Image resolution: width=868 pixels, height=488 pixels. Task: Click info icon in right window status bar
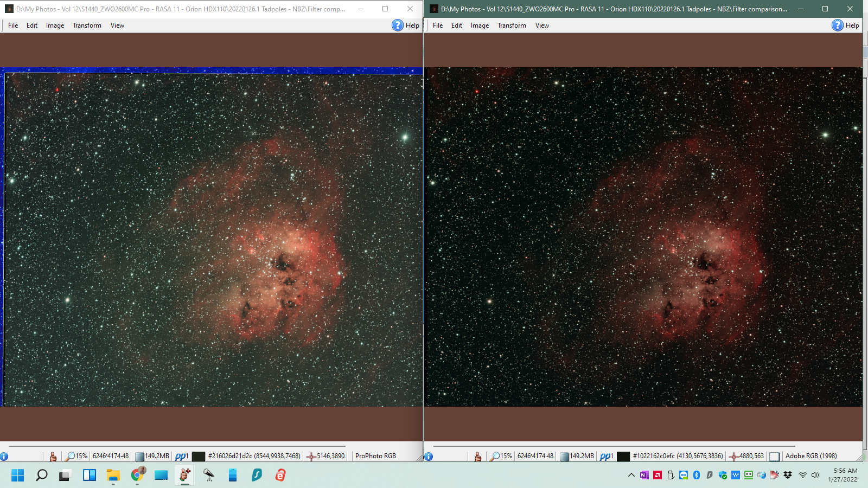pos(429,457)
